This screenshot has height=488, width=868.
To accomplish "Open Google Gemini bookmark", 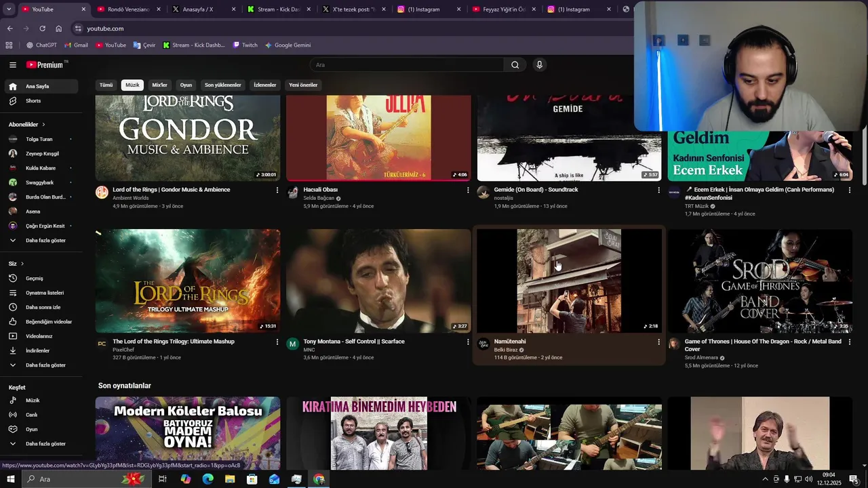I will (x=288, y=45).
